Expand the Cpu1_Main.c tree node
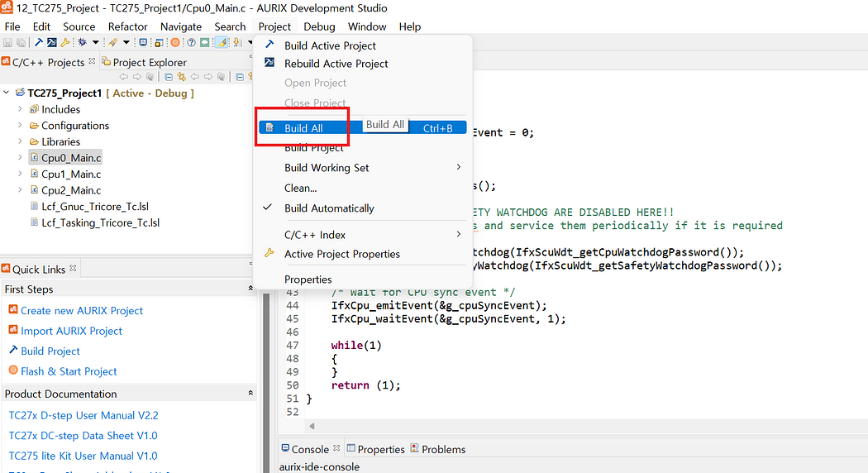 tap(20, 174)
